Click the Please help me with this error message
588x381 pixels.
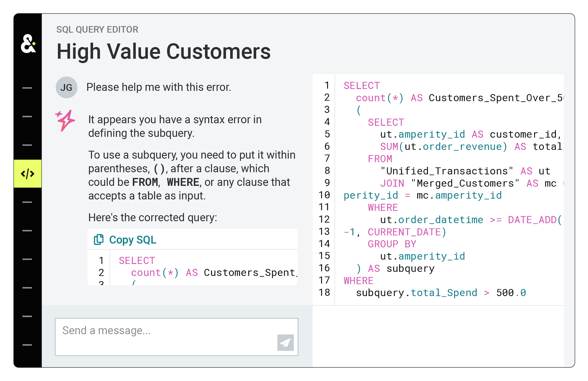click(159, 87)
